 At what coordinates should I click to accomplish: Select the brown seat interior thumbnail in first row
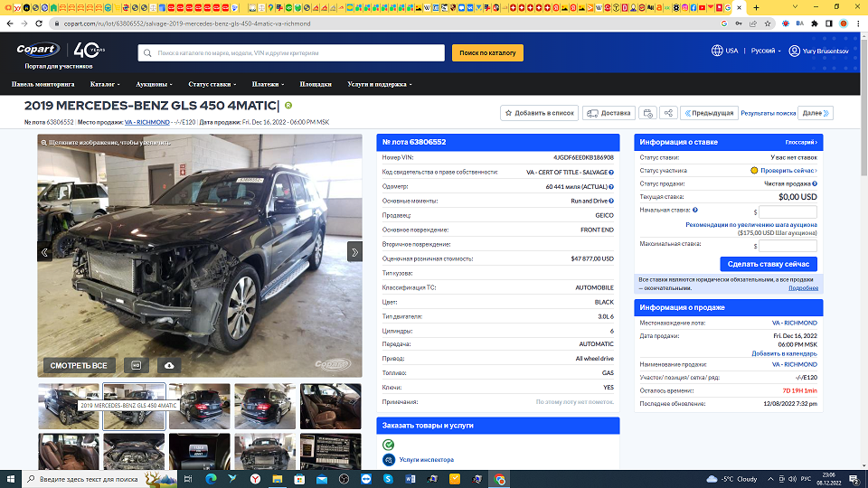[331, 407]
